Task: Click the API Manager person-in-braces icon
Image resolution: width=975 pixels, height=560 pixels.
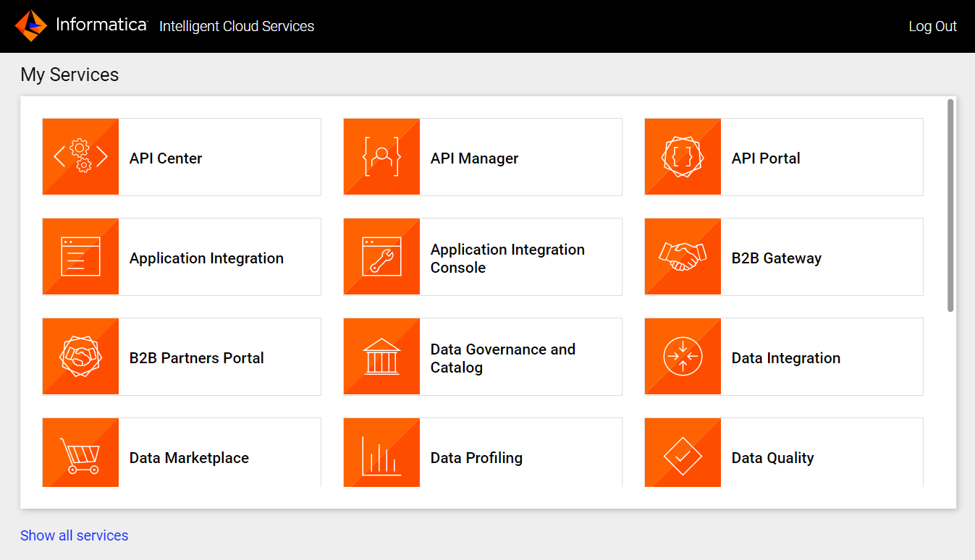Action: (381, 157)
